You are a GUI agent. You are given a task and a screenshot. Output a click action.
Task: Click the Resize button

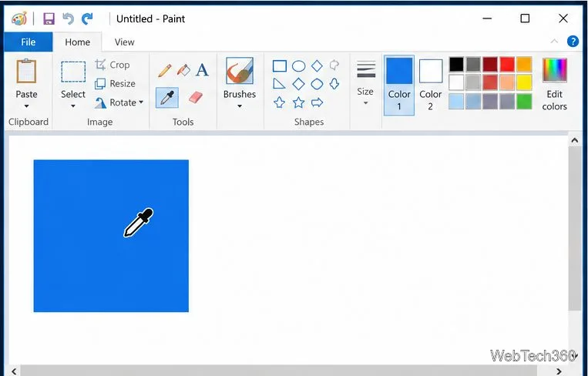[x=115, y=83]
